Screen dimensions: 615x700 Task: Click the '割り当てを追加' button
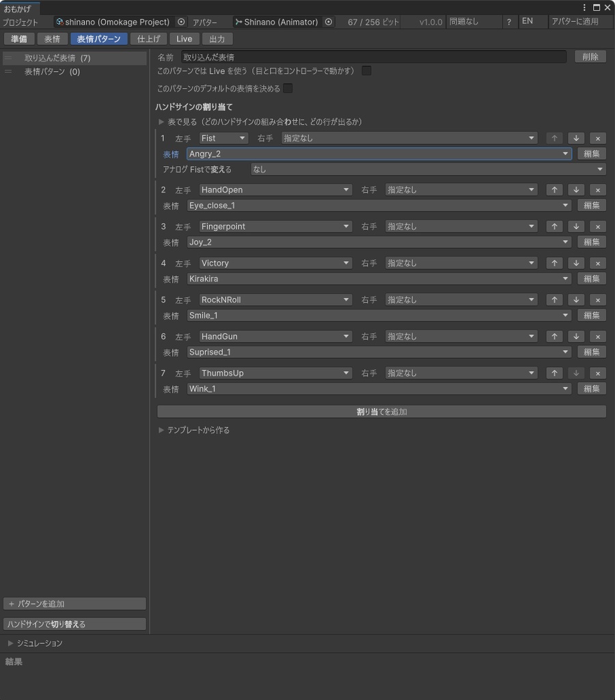click(x=381, y=412)
